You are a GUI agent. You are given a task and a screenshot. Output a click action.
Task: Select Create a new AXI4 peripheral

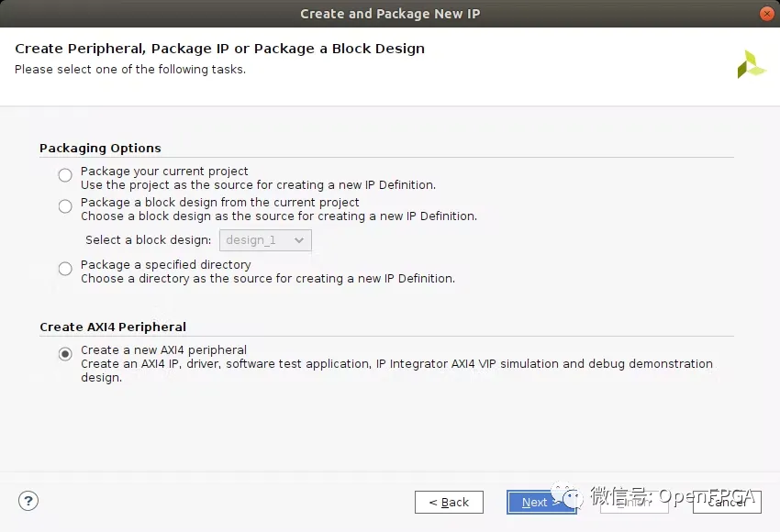65,354
